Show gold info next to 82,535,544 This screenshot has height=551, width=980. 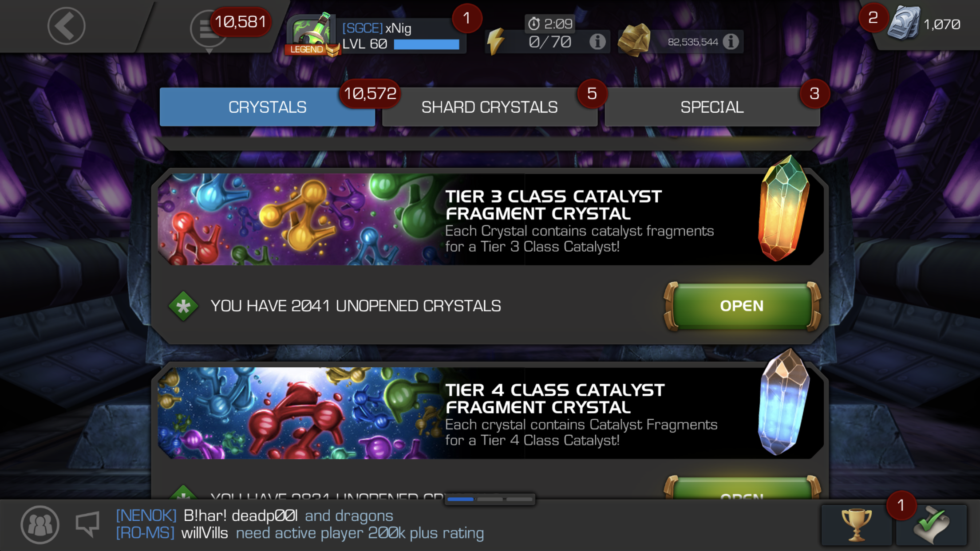tap(731, 42)
